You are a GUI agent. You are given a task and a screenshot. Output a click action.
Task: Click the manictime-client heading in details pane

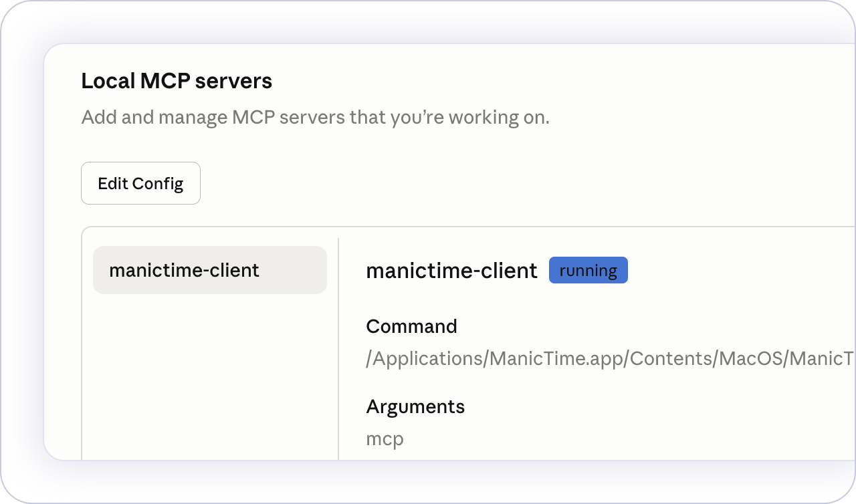coord(451,270)
